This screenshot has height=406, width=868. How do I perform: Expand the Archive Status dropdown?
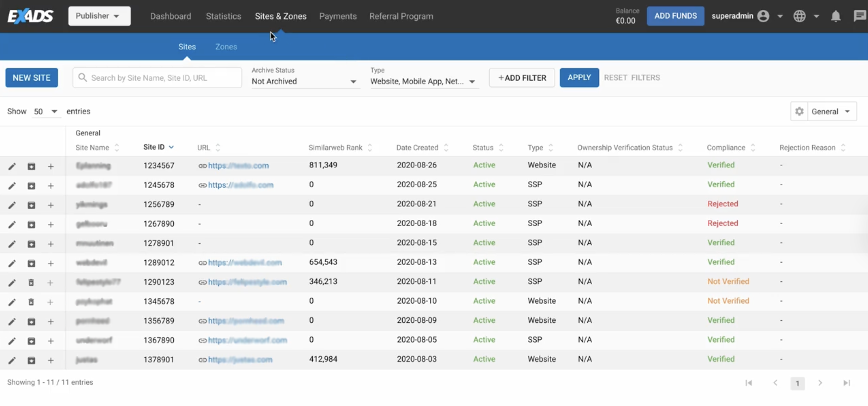click(x=306, y=81)
